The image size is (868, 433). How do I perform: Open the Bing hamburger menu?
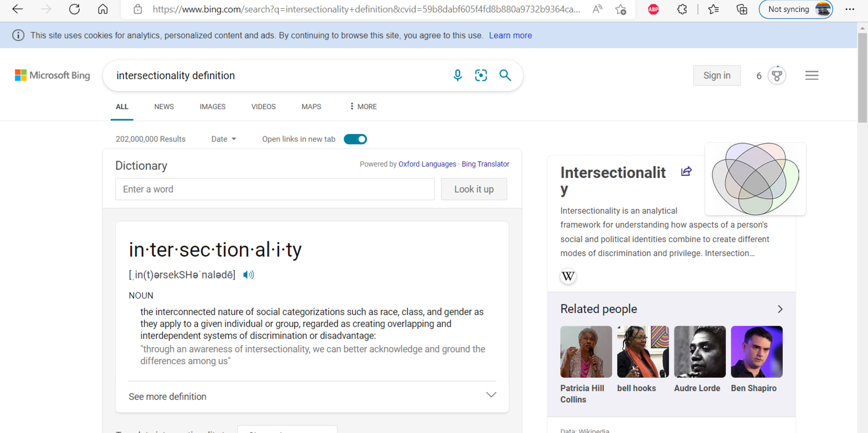(812, 75)
